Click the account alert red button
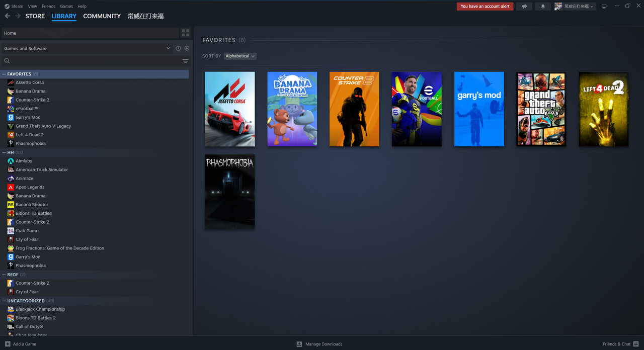 [485, 7]
